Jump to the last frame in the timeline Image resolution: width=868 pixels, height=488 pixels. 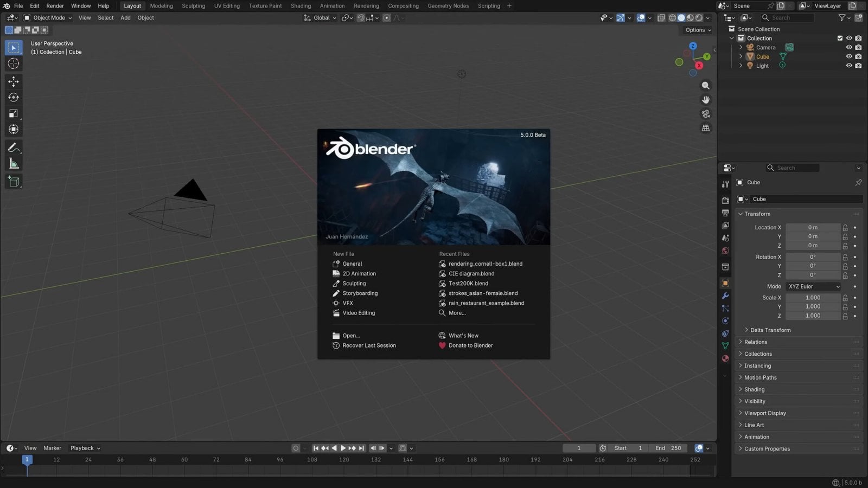(x=361, y=448)
